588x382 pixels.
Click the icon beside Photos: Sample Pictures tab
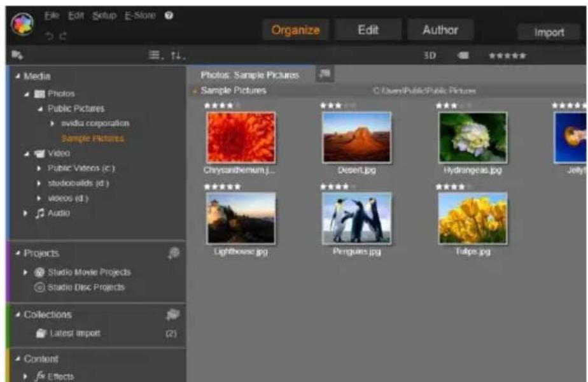click(325, 74)
